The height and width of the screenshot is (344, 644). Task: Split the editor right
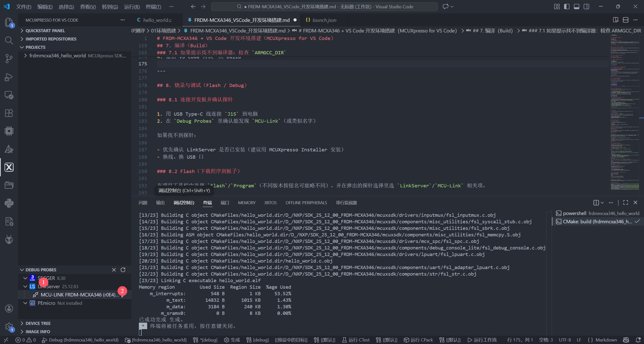coord(626,20)
